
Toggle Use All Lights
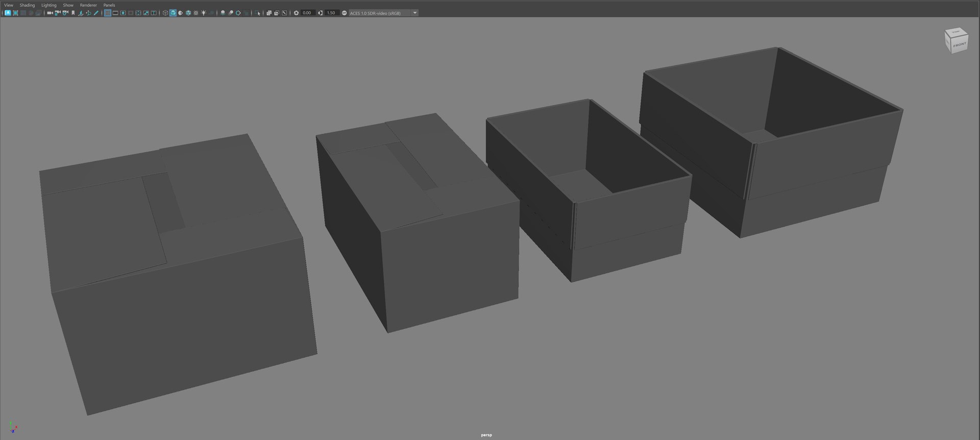(204, 13)
